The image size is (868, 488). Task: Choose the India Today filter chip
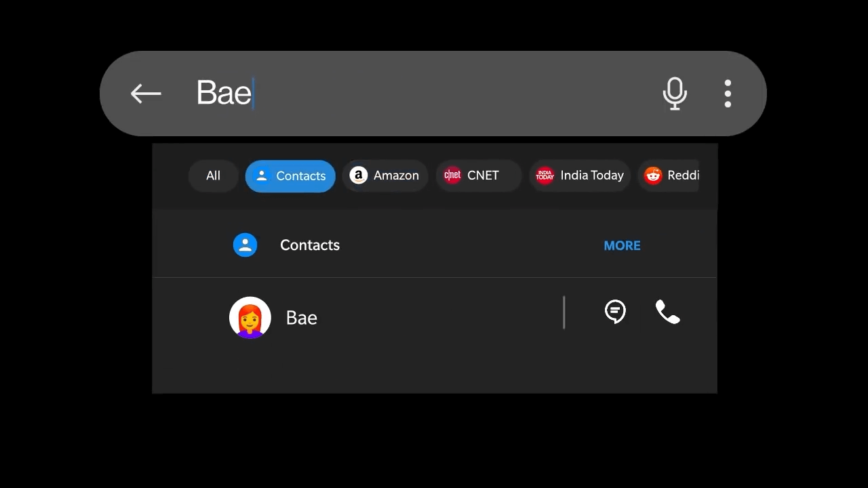(x=580, y=176)
